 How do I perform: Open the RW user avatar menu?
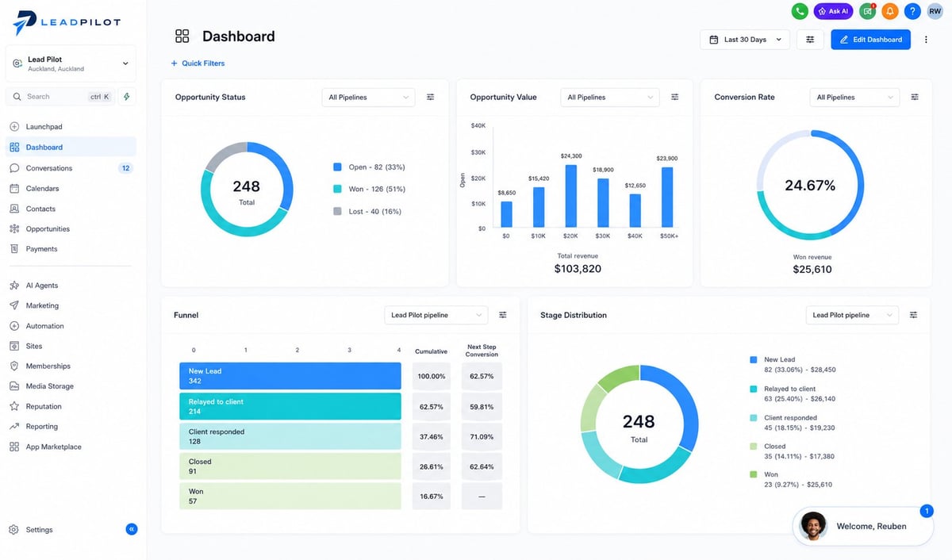(935, 11)
